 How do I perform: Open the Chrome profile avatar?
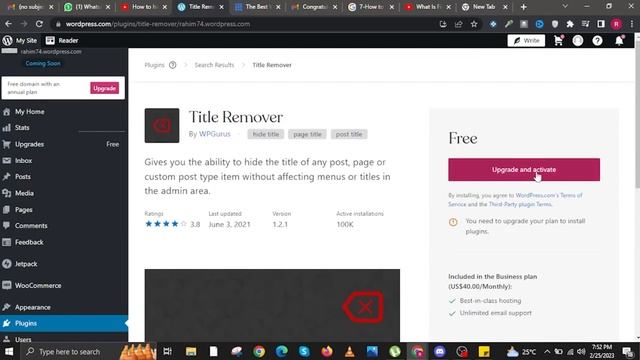tap(616, 24)
